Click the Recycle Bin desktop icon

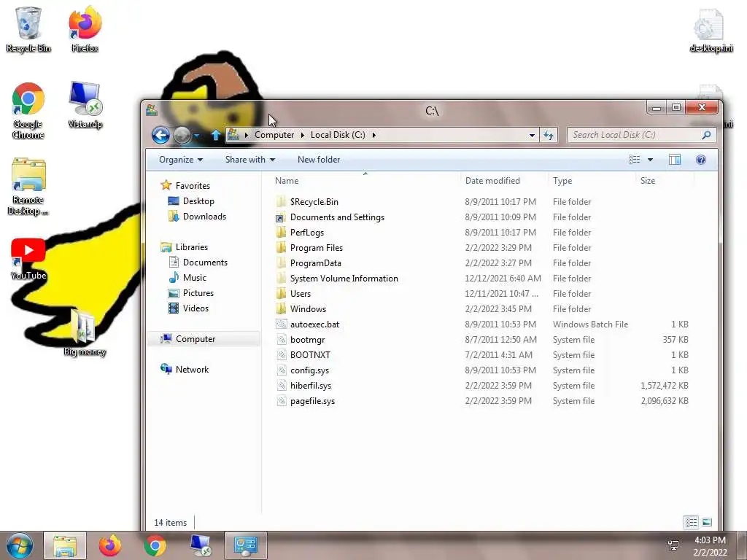coord(28,29)
